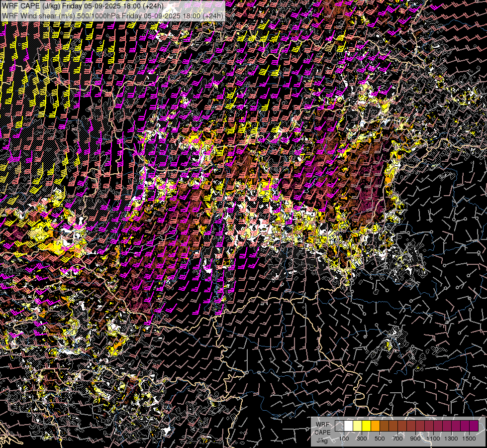Click the 1500 legend value label
Viewport: 487px width, 448px height.
[469, 439]
